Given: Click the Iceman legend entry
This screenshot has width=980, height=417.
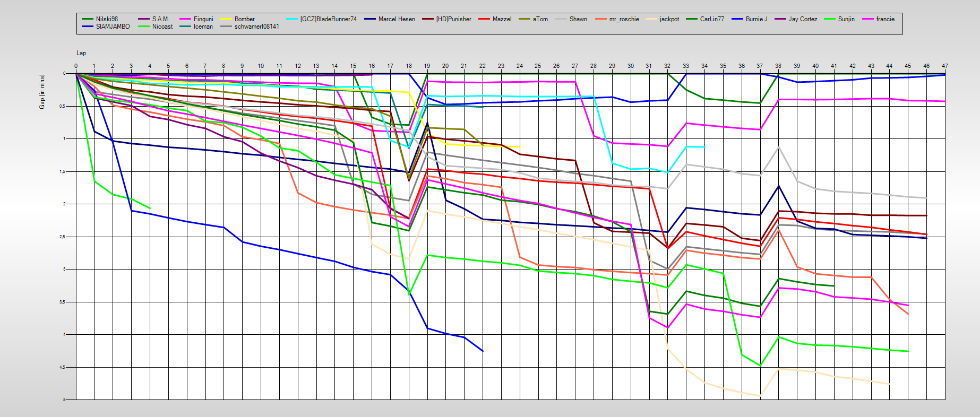Looking at the screenshot, I should 203,27.
